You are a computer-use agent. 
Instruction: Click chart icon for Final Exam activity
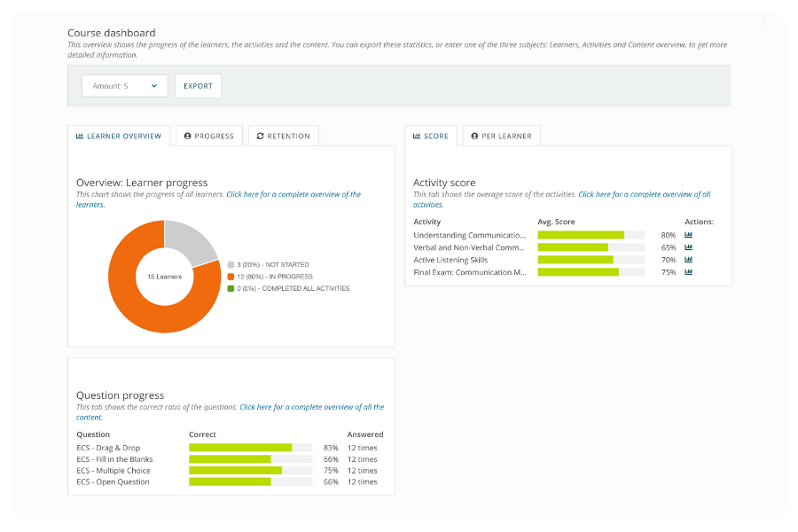tap(688, 272)
